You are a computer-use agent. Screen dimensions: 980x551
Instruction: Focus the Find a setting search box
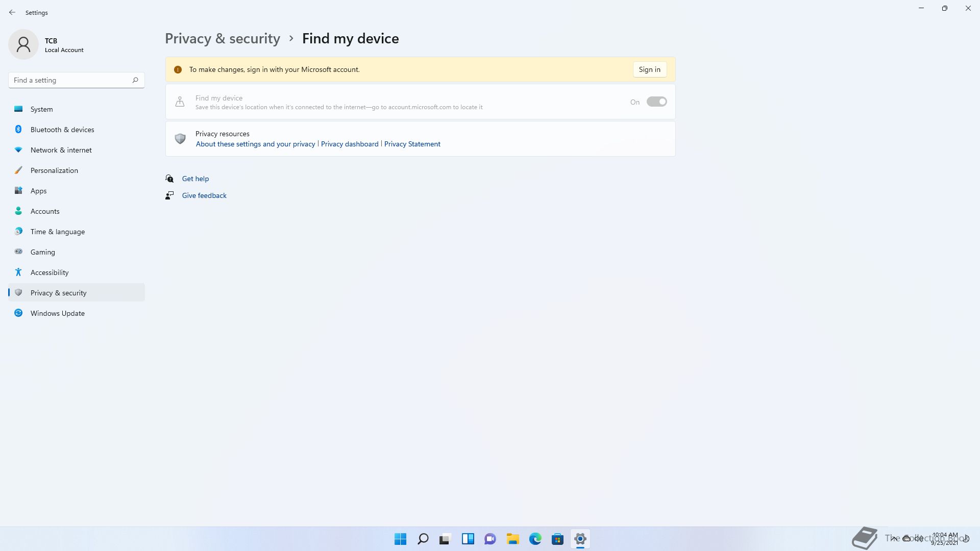coord(77,80)
